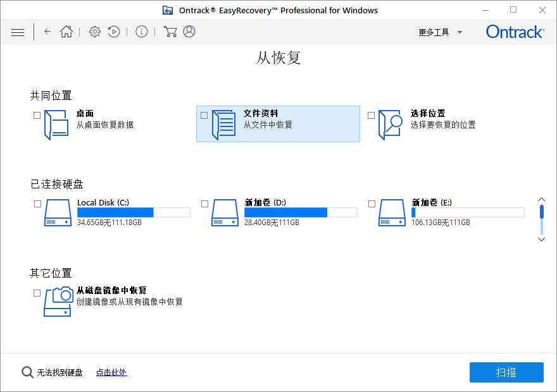Click the information icon

pyautogui.click(x=141, y=32)
